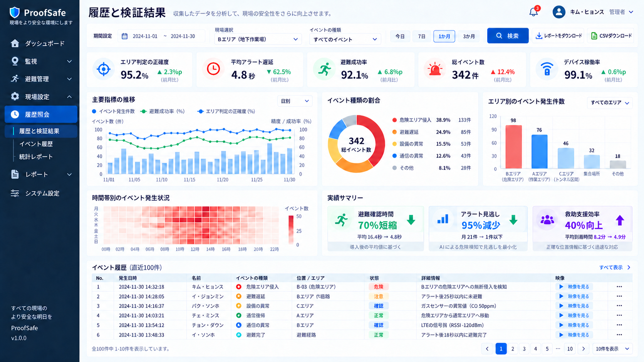Toggle the 避難成功率 (%) legend series
Screen dimensions: 644x362
click(x=163, y=111)
